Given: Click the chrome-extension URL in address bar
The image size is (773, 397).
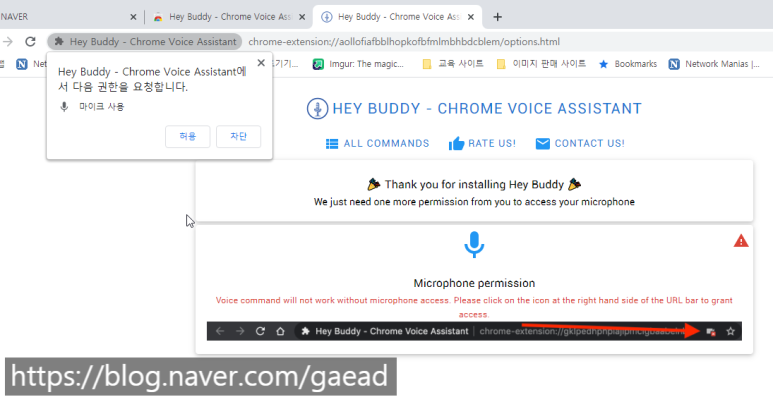Looking at the screenshot, I should point(404,41).
